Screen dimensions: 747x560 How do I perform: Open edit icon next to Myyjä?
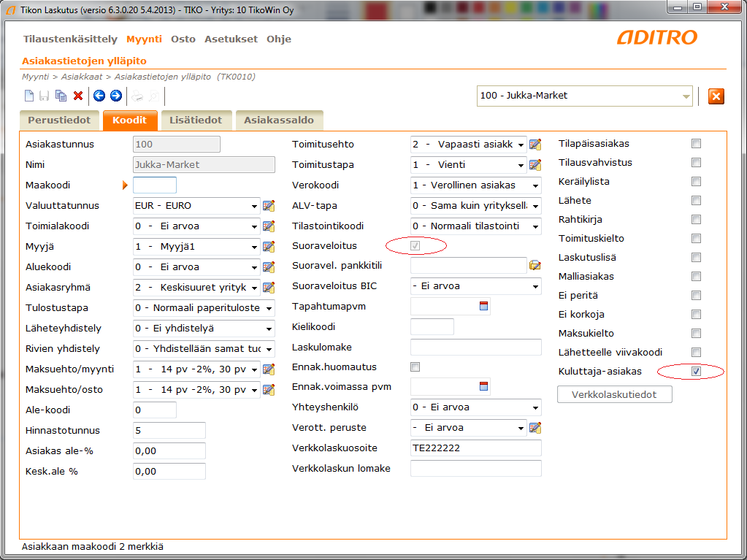tap(269, 247)
